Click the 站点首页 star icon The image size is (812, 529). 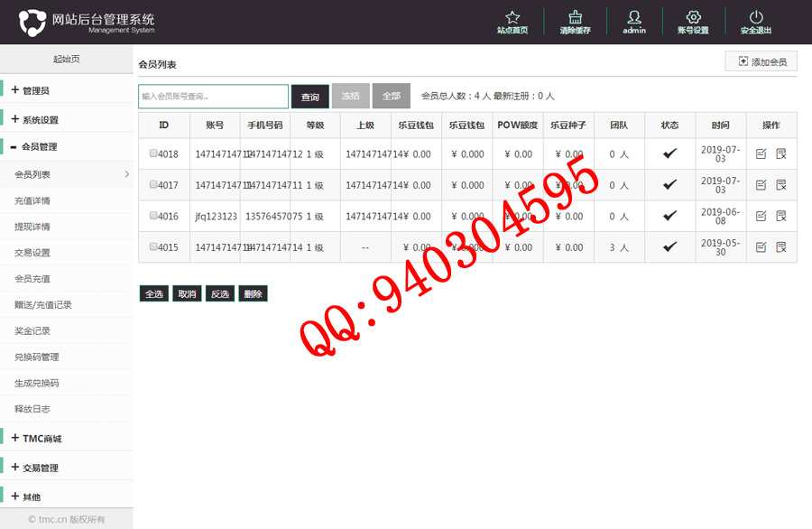[x=512, y=17]
